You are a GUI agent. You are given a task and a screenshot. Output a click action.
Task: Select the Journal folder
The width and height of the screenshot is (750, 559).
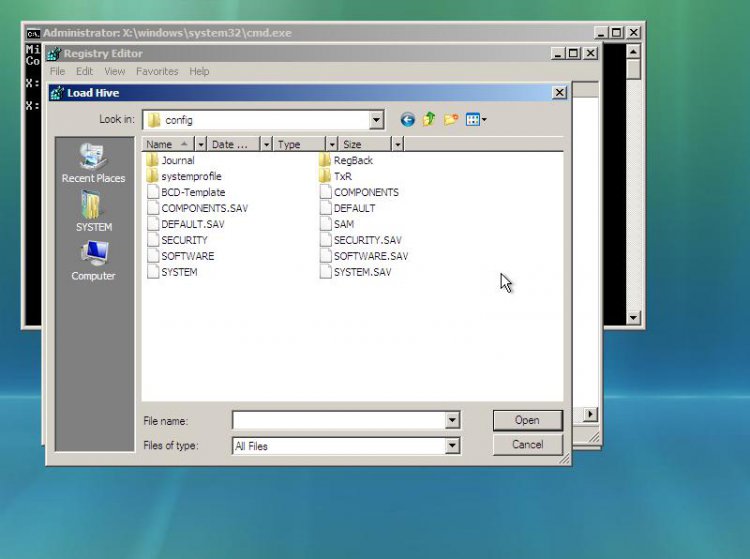point(170,160)
